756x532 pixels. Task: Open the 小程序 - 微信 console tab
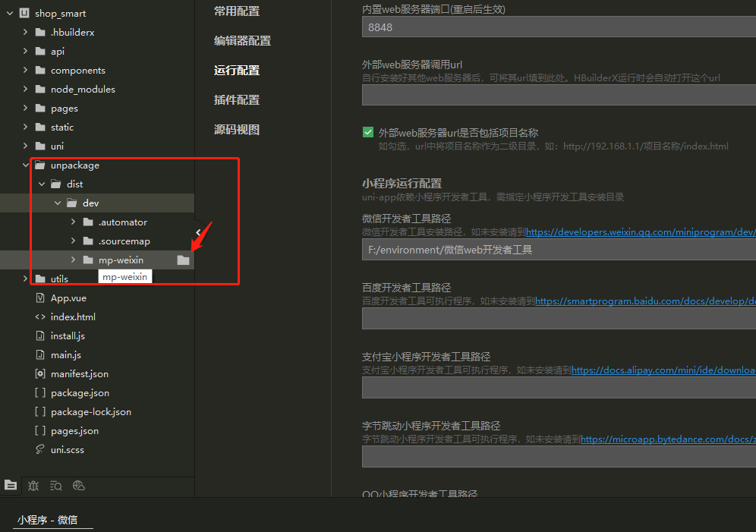(x=47, y=520)
